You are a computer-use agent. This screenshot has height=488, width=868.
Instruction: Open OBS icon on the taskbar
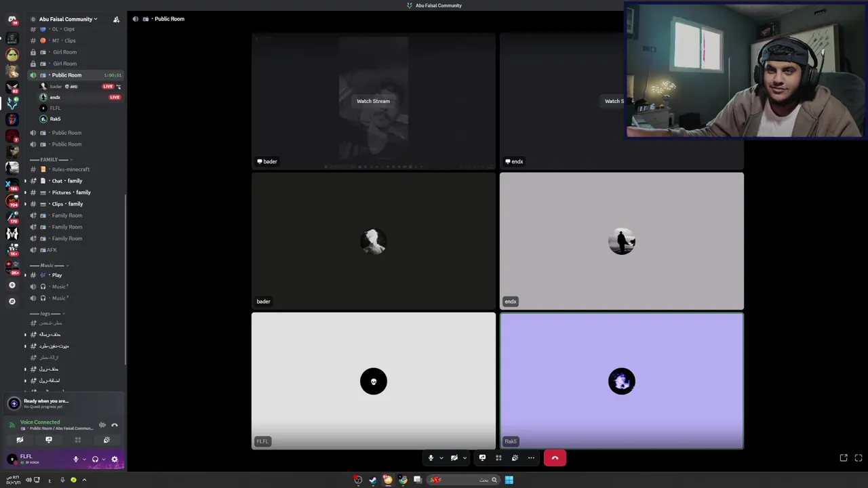click(x=358, y=480)
